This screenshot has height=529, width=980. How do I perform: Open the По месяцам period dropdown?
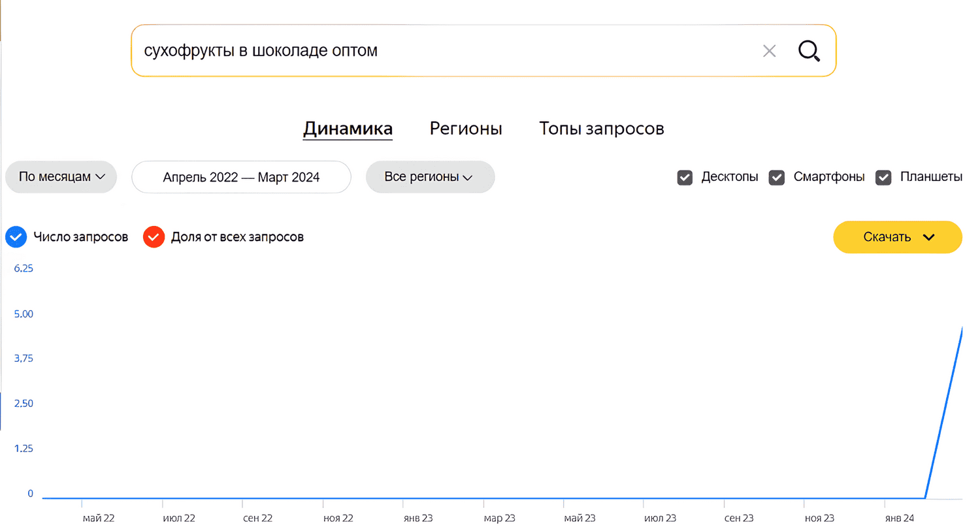(x=61, y=177)
